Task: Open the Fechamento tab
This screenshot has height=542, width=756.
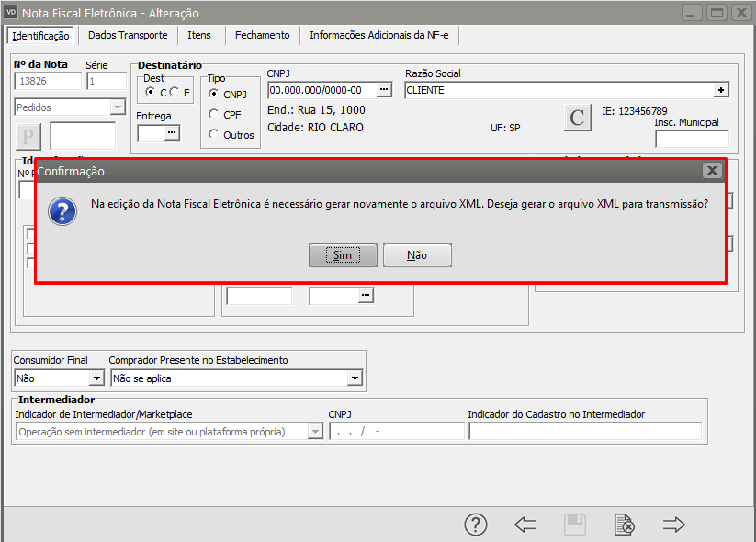Action: [262, 35]
